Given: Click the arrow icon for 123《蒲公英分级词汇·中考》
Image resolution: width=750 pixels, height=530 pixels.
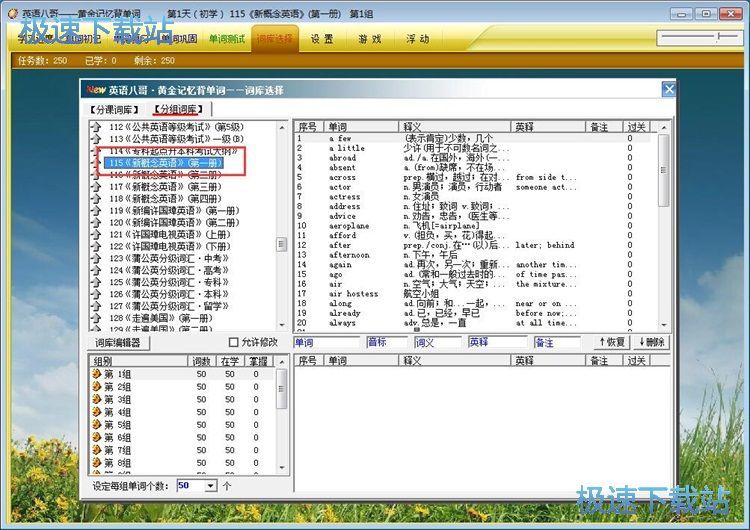Looking at the screenshot, I should point(96,258).
